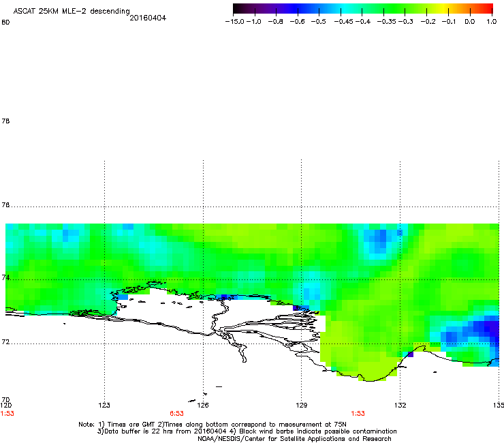This screenshot has height=443, width=504.
Task: Click the red 1:53 time between 129 and 132
Action: (x=358, y=414)
